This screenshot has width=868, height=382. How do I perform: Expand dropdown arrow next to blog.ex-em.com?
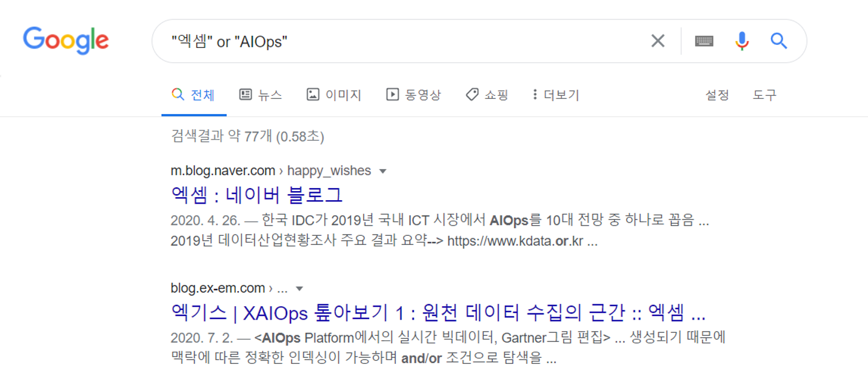click(x=299, y=289)
